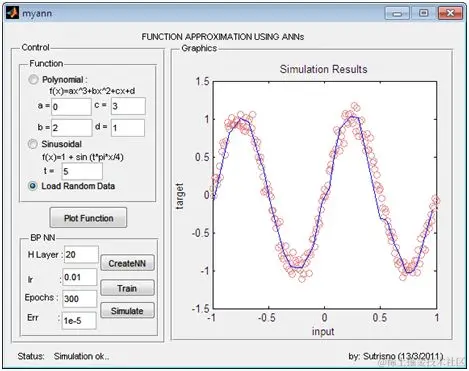Click the Epochs input field
Screen dimensions: 469x371
pyautogui.click(x=80, y=299)
